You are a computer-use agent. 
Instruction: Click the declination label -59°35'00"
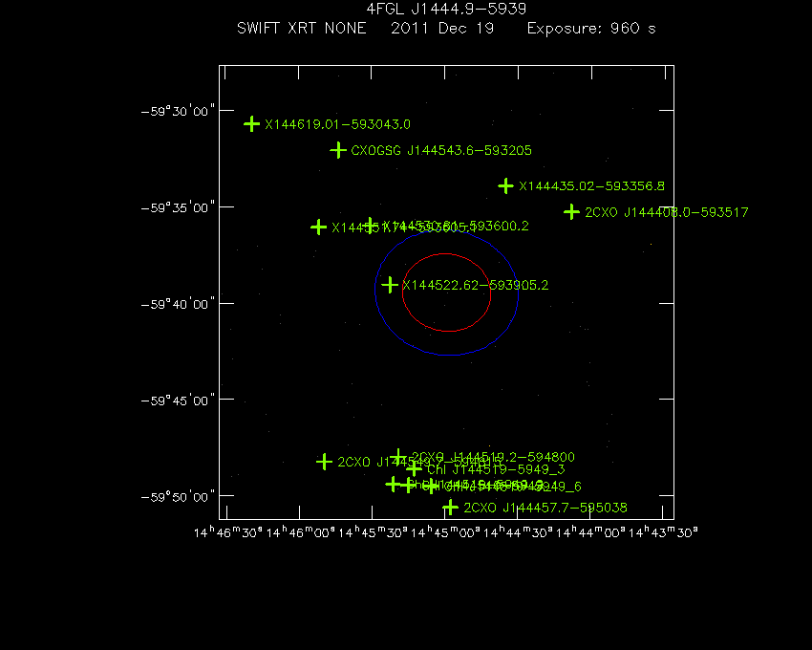178,207
